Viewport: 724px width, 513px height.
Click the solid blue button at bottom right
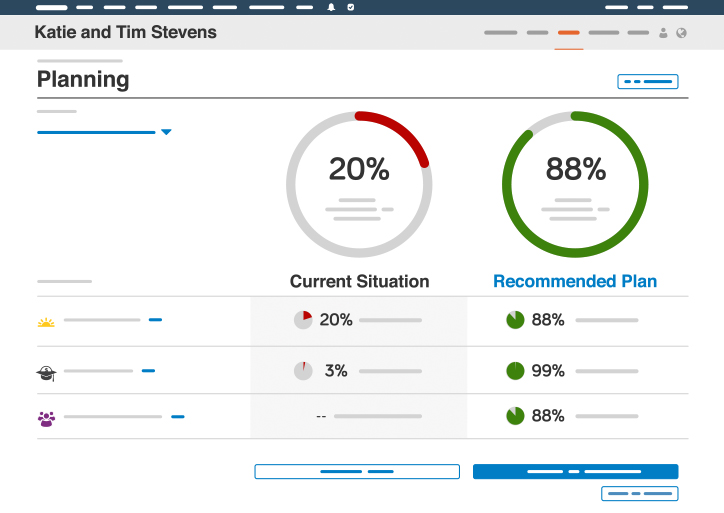tap(575, 471)
